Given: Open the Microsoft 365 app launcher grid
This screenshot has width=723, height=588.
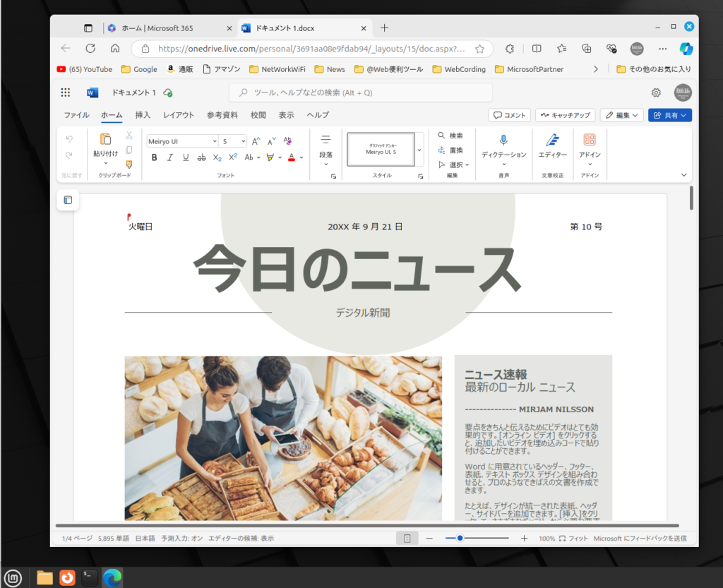Looking at the screenshot, I should 66,92.
